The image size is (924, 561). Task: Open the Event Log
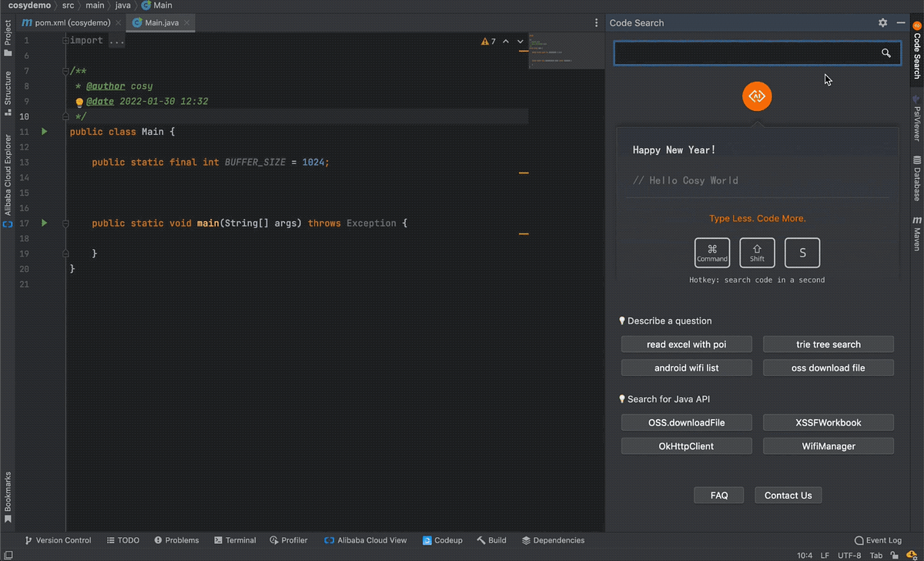878,540
